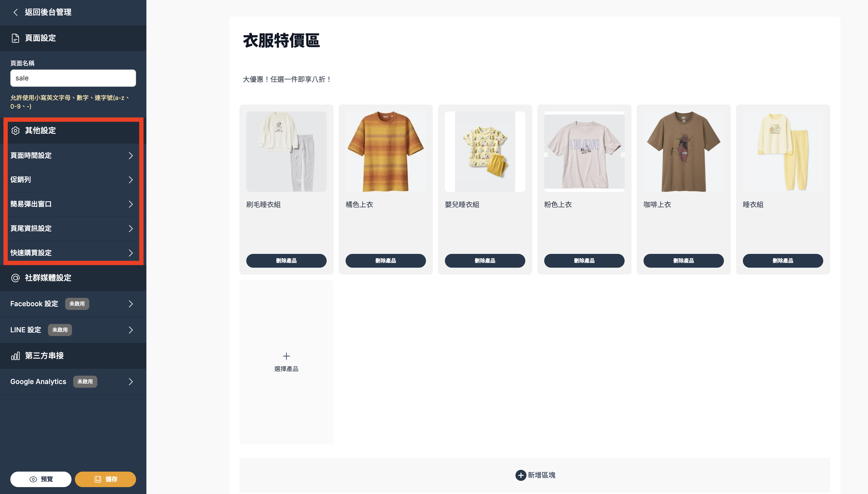Click the gear icon beside 其他設定

(x=15, y=131)
